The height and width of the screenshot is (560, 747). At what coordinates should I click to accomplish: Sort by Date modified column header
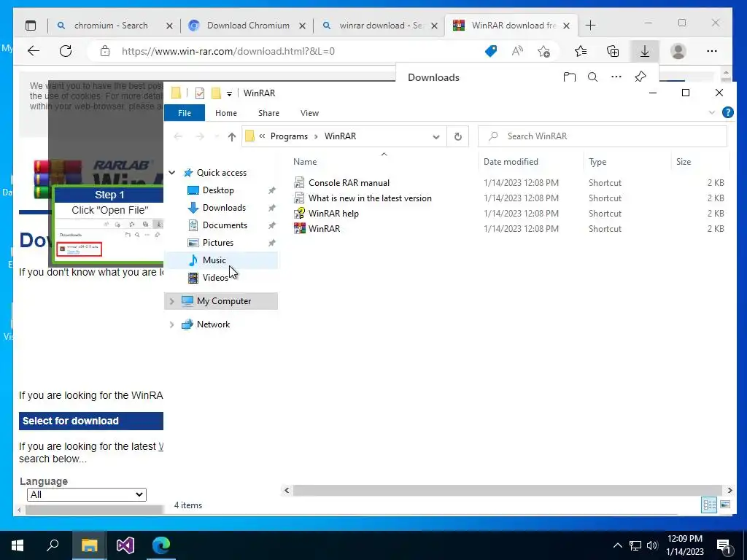pyautogui.click(x=511, y=161)
